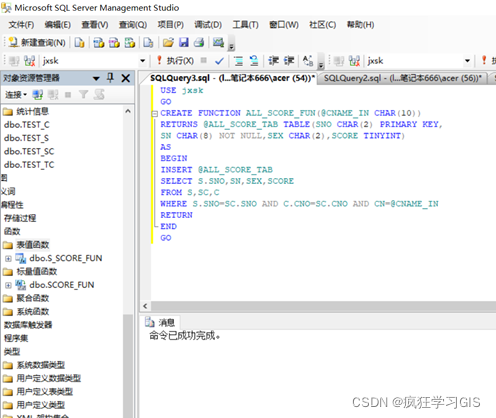Screen dimensions: 496x418
Task: Click the Object Explorer Refresh icon
Action: [x=99, y=95]
